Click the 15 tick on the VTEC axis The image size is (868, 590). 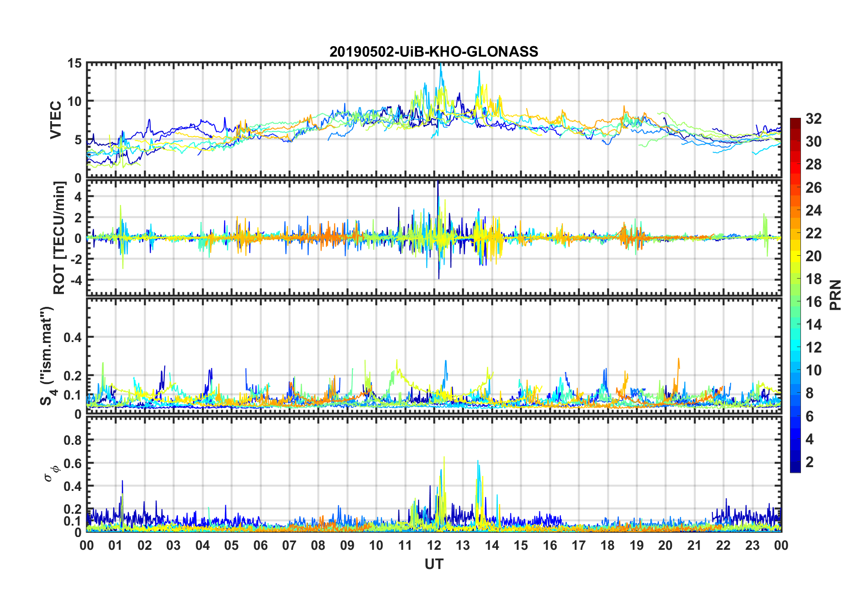(74, 63)
